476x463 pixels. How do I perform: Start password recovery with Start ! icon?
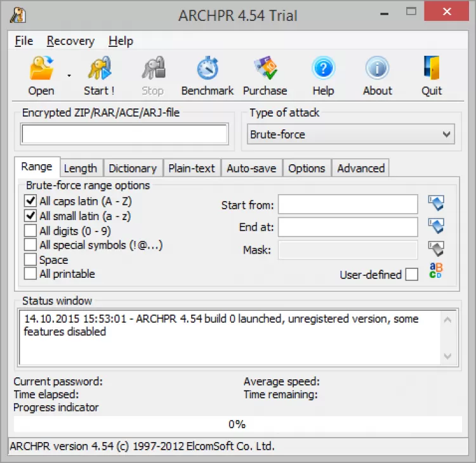coord(100,68)
